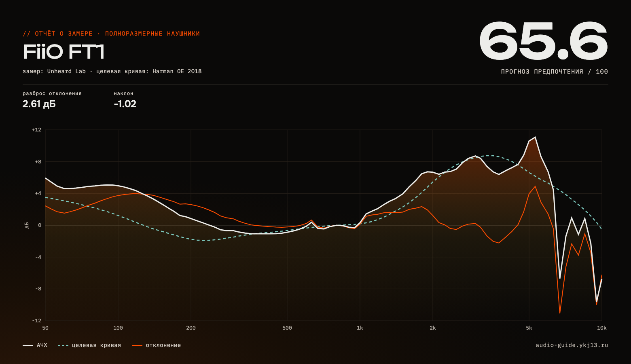Click the +8 y-axis label

click(38, 162)
